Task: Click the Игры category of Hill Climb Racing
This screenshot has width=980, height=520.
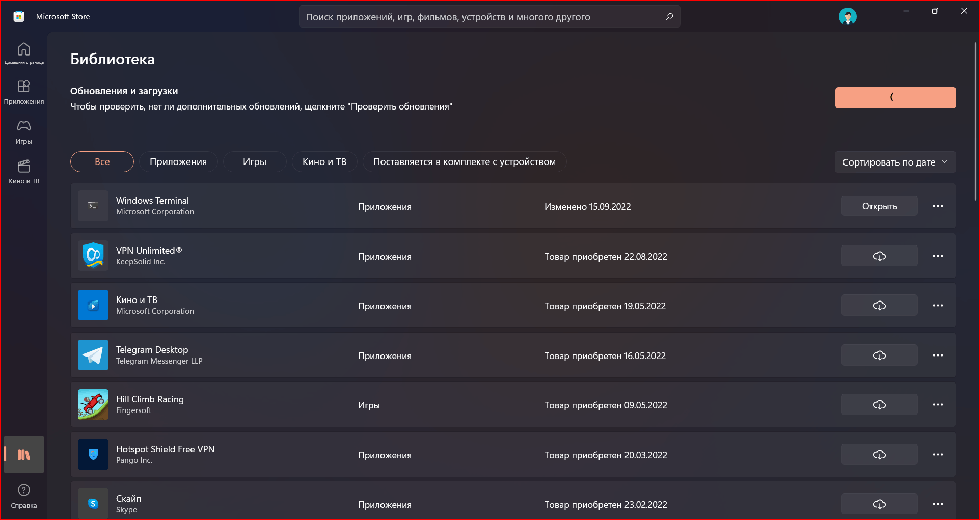Action: pyautogui.click(x=369, y=405)
